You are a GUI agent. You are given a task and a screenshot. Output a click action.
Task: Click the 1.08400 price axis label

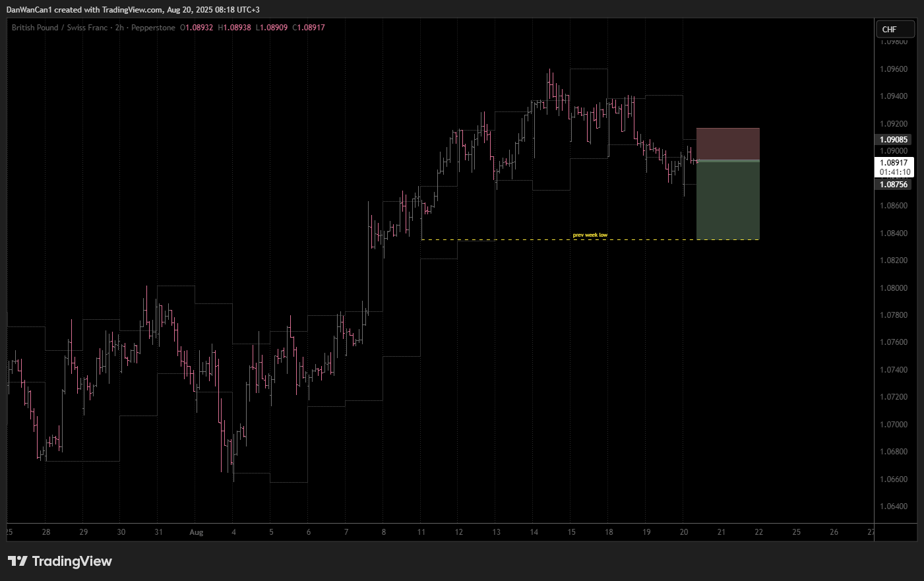[x=894, y=233]
